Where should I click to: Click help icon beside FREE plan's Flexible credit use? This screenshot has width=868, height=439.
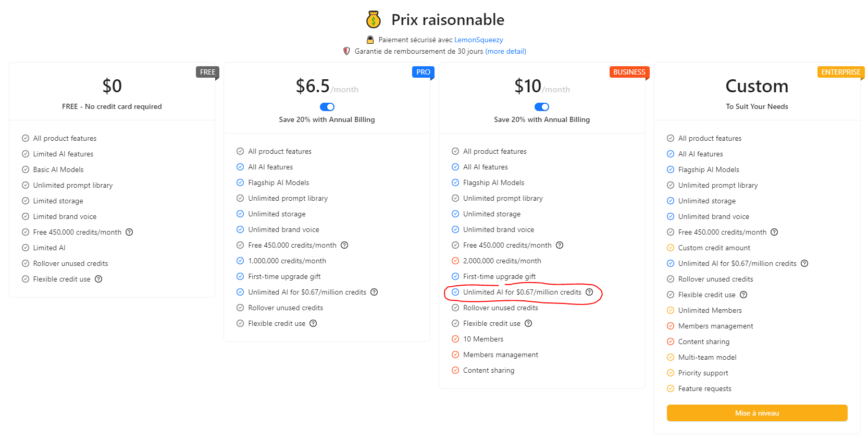pos(98,279)
